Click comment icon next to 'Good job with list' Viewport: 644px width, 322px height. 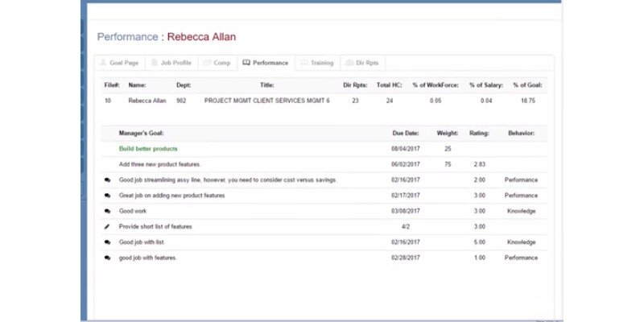[108, 242]
